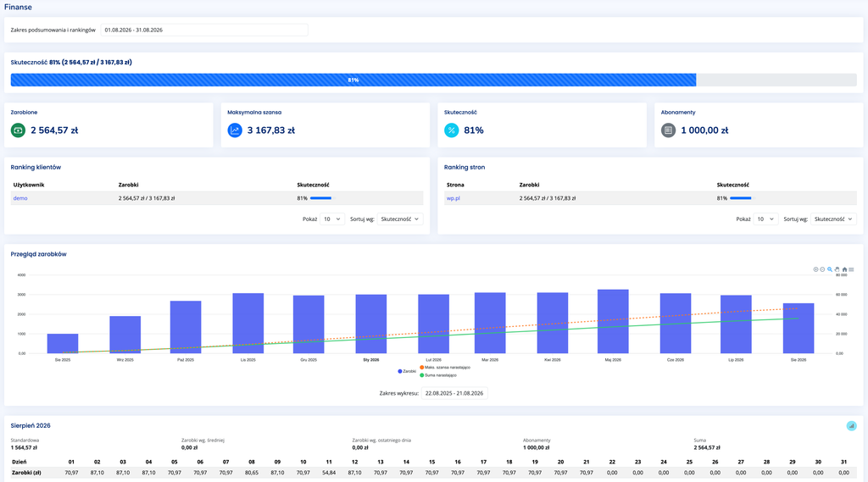Screen dimensions: 868x482
Task: Click the 81% Skuteczność progress bar
Action: tap(433, 80)
